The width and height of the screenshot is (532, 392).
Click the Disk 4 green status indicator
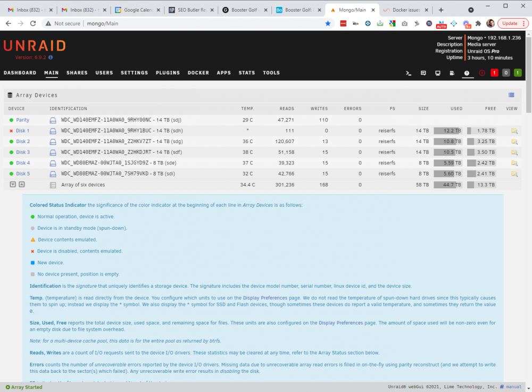11,163
